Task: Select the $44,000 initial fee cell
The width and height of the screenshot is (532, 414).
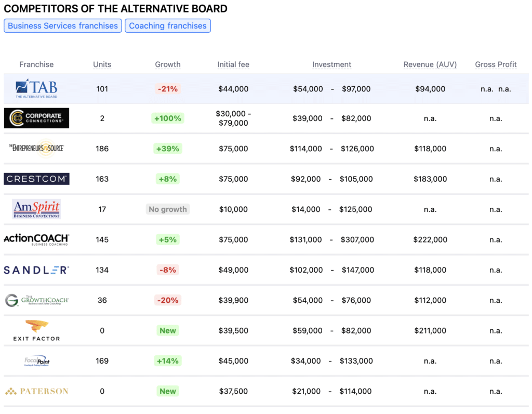Action: [233, 89]
